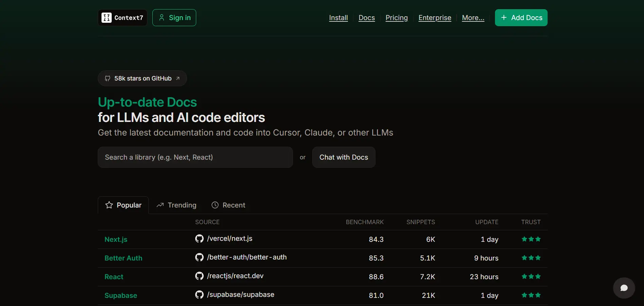Click the /reactjs/react.dev source path
The height and width of the screenshot is (306, 644).
pyautogui.click(x=235, y=276)
